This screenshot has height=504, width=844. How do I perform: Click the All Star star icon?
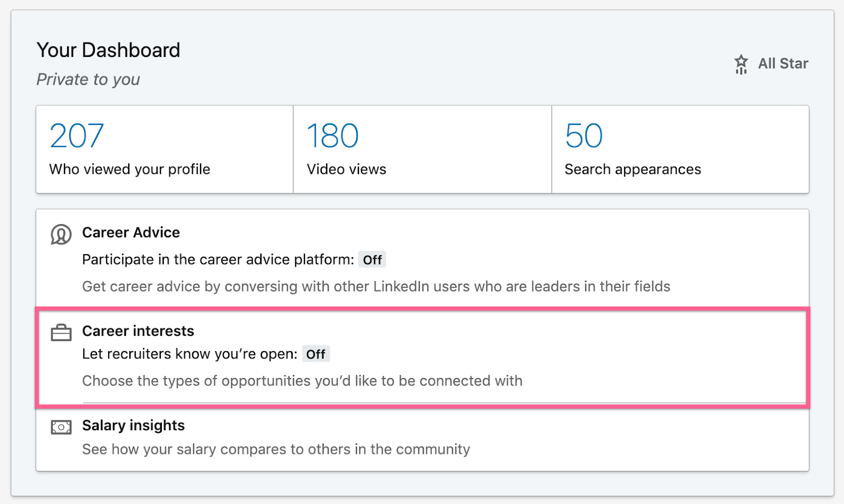[741, 64]
